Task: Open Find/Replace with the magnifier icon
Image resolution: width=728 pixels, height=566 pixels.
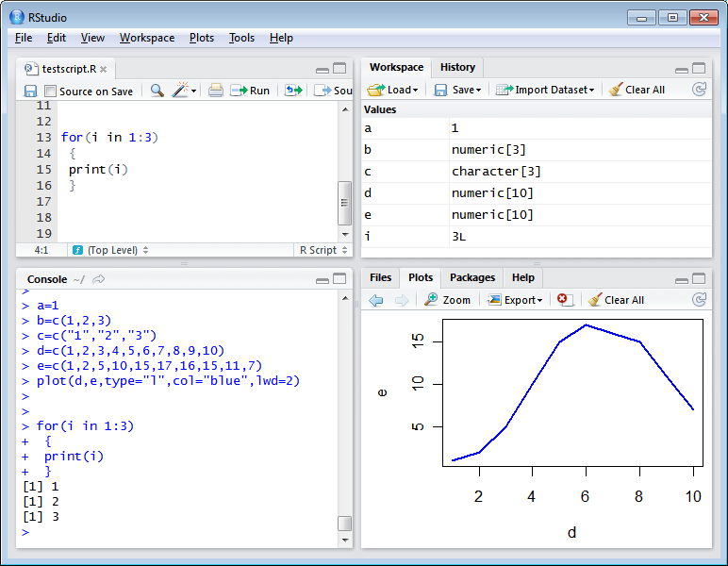Action: point(157,90)
